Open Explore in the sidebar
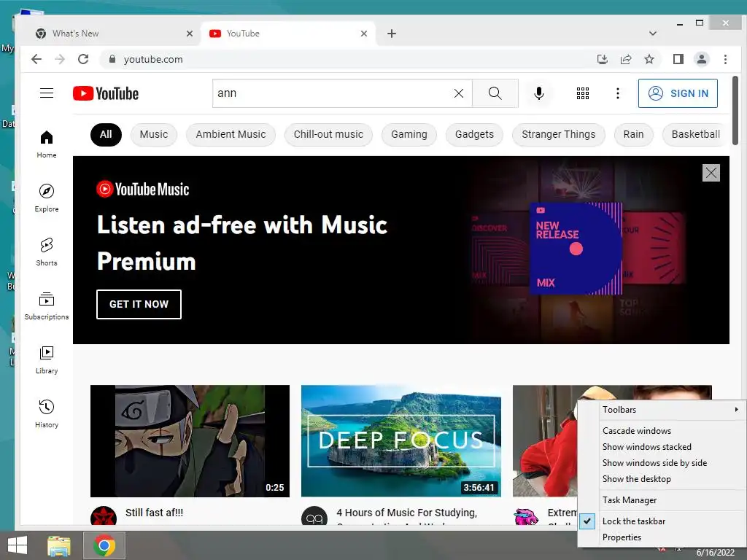 point(47,198)
